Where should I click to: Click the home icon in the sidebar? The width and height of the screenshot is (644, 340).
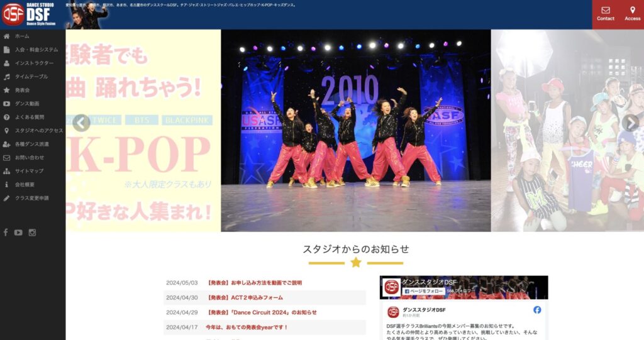(x=6, y=36)
